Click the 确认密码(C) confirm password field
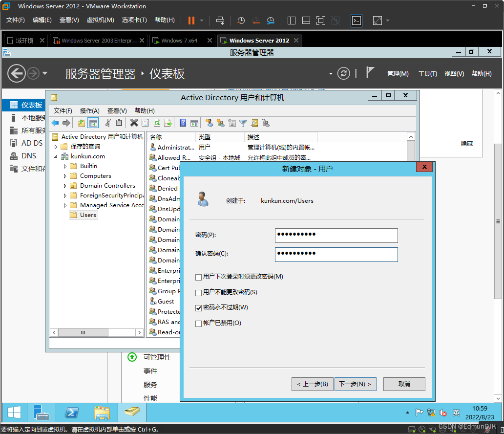 [x=336, y=255]
